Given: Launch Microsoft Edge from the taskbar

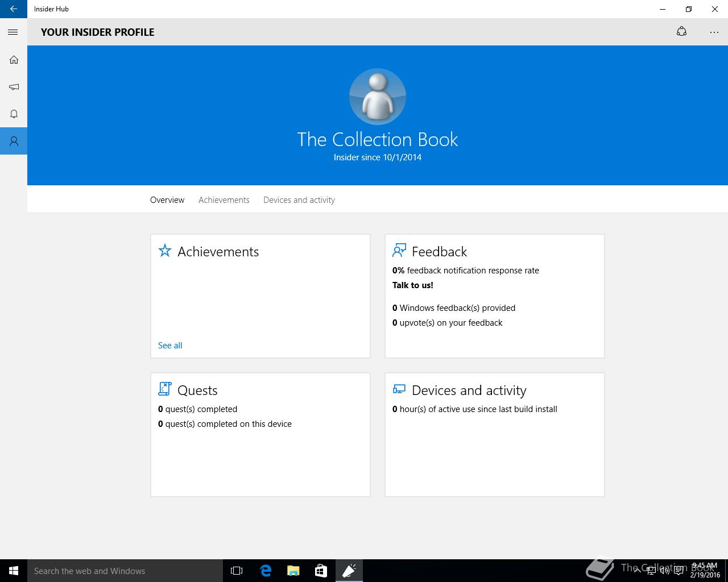Looking at the screenshot, I should pos(265,571).
